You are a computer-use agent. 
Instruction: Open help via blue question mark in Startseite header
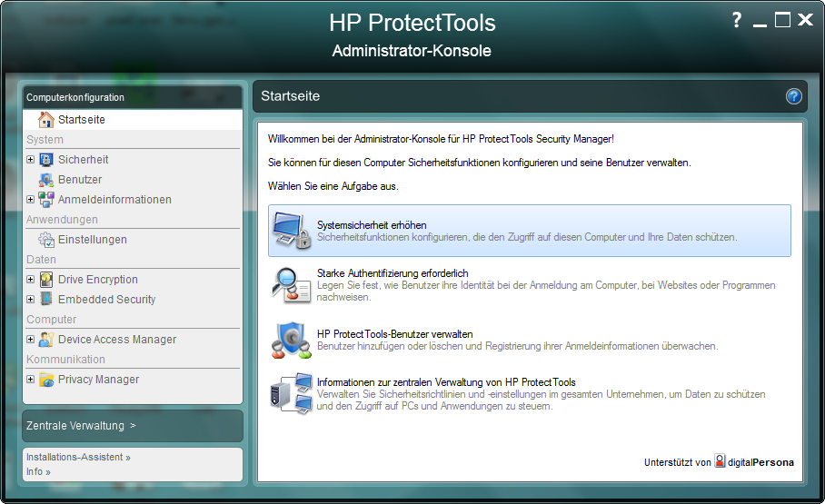click(x=793, y=96)
